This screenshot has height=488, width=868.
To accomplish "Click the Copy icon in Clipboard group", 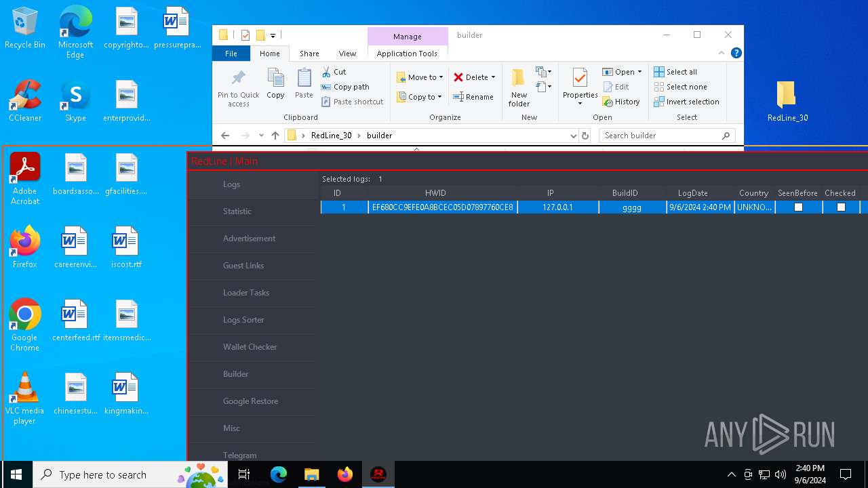I will [x=275, y=83].
